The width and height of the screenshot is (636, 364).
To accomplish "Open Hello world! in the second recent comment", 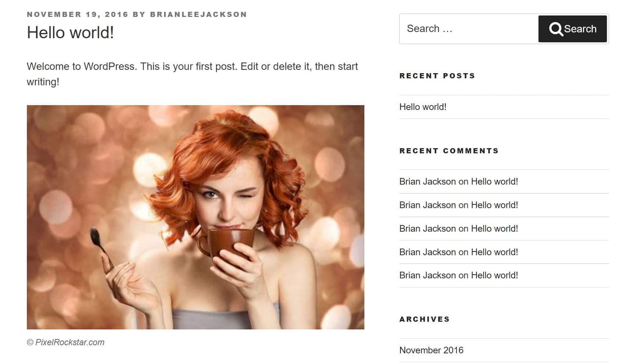I will (494, 205).
